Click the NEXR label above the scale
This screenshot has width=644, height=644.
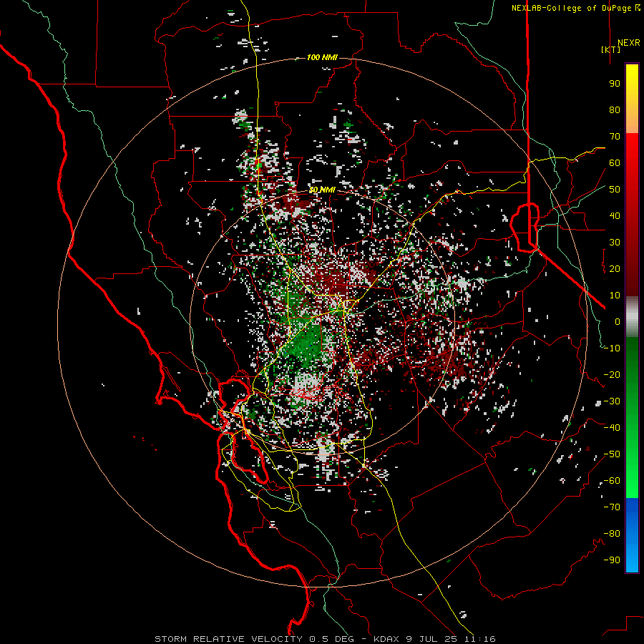coord(628,43)
